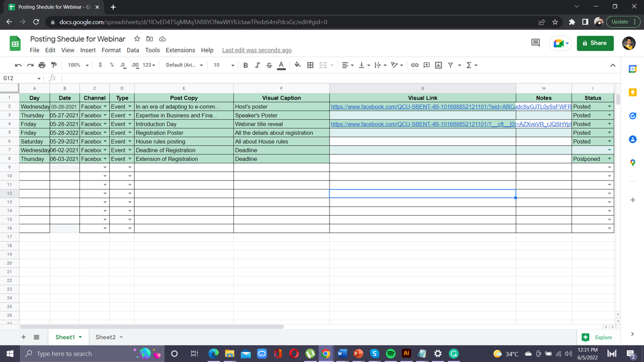Screen dimensions: 644x362
Task: Print the spreadsheet using the printer icon
Action: point(42,65)
